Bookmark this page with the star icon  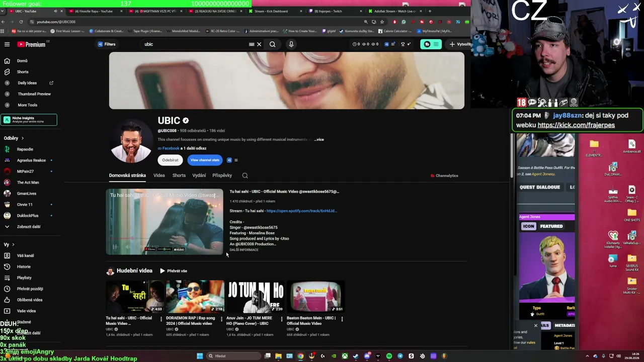pos(382,22)
